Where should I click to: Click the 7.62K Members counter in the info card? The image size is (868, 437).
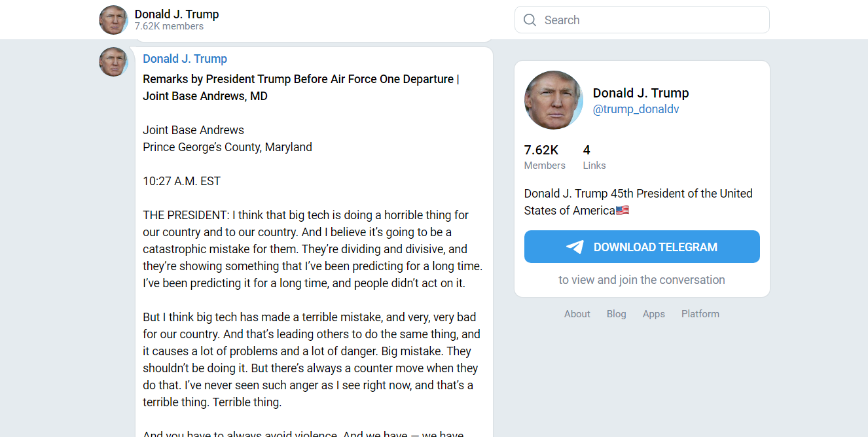pos(543,157)
